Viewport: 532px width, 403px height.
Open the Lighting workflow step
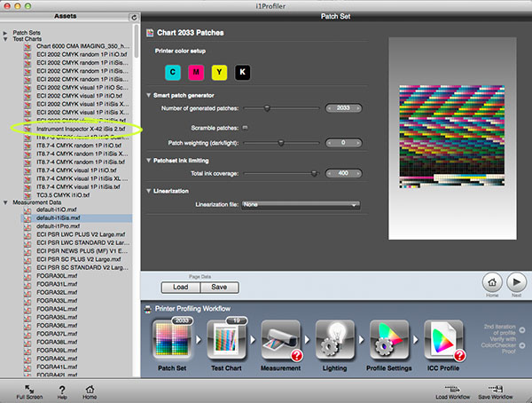(x=335, y=340)
